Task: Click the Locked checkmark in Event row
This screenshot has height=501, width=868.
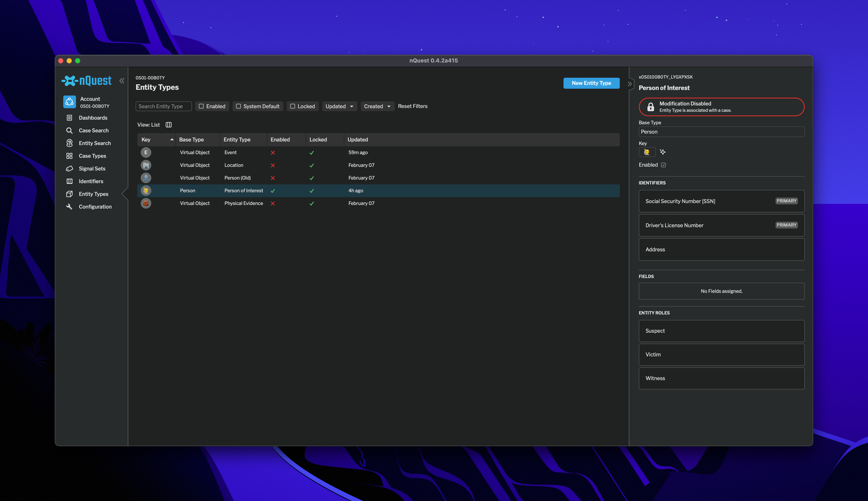Action: point(312,153)
